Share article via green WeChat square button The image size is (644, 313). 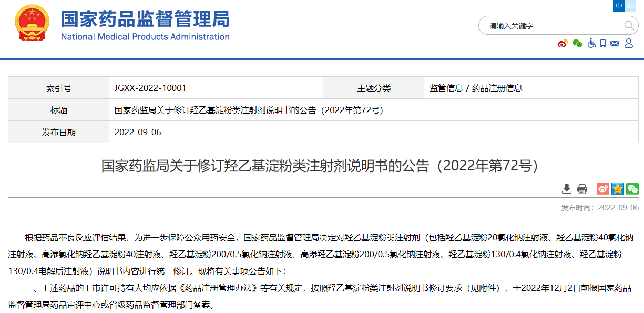pos(632,189)
